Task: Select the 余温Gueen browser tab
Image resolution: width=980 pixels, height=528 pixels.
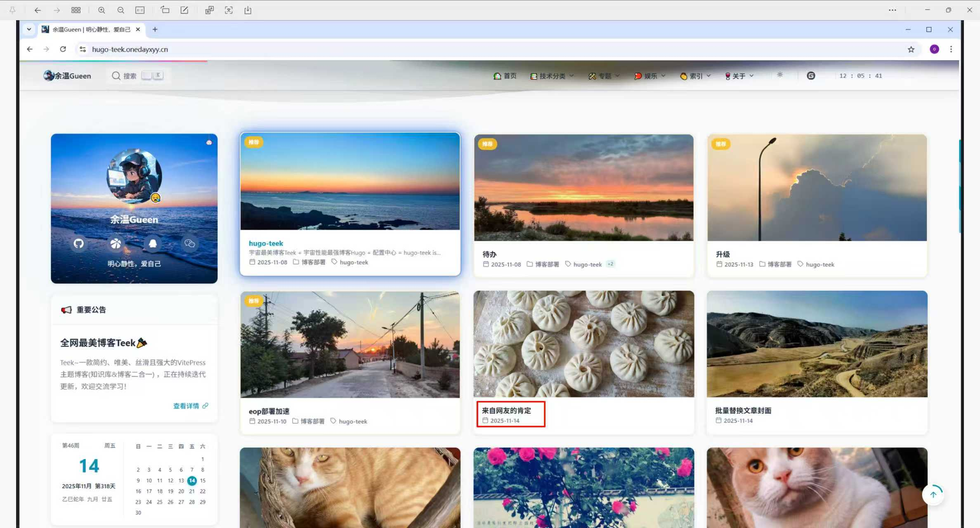Action: [91, 29]
